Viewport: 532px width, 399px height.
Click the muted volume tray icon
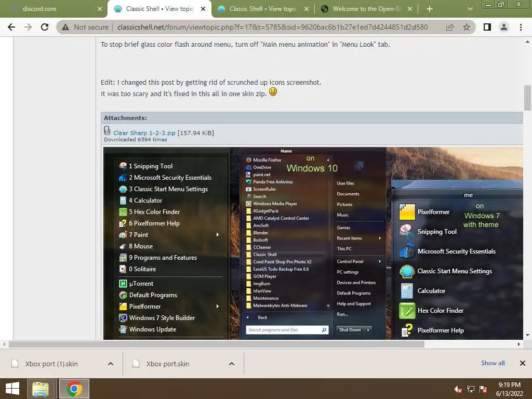point(458,389)
